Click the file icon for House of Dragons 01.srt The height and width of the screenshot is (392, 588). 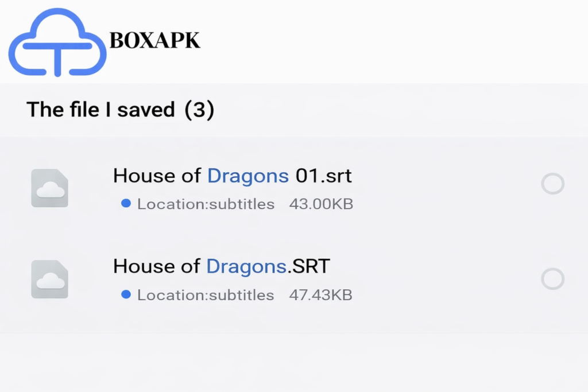(49, 188)
